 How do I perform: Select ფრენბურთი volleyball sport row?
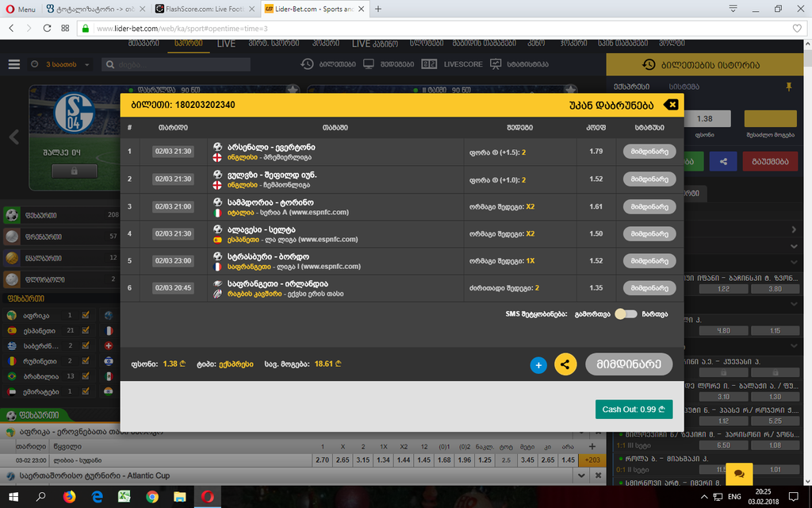tap(61, 237)
